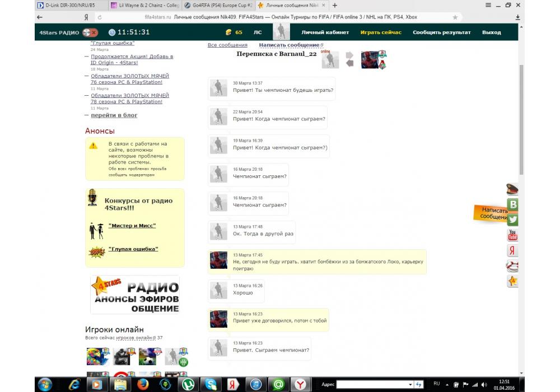Open the Twitter icon in the side panel
560x392 pixels.
pos(513,220)
